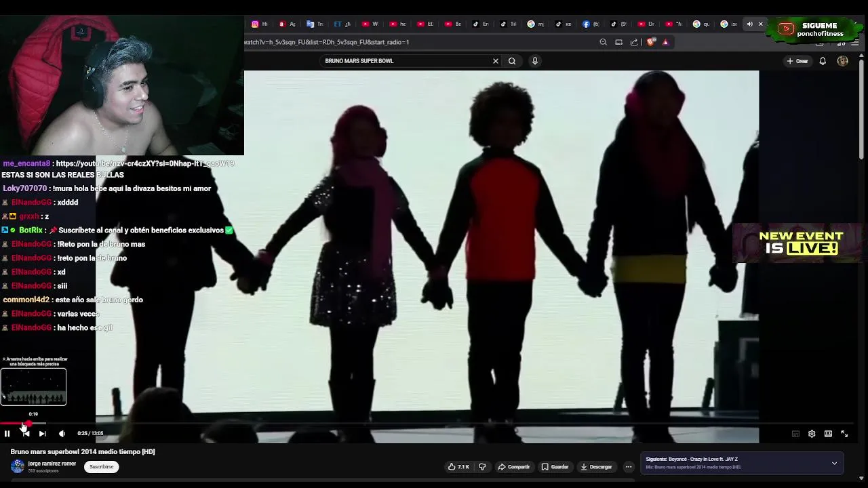Viewport: 868px width, 488px height.
Task: Click the Compartir button
Action: pos(514,467)
